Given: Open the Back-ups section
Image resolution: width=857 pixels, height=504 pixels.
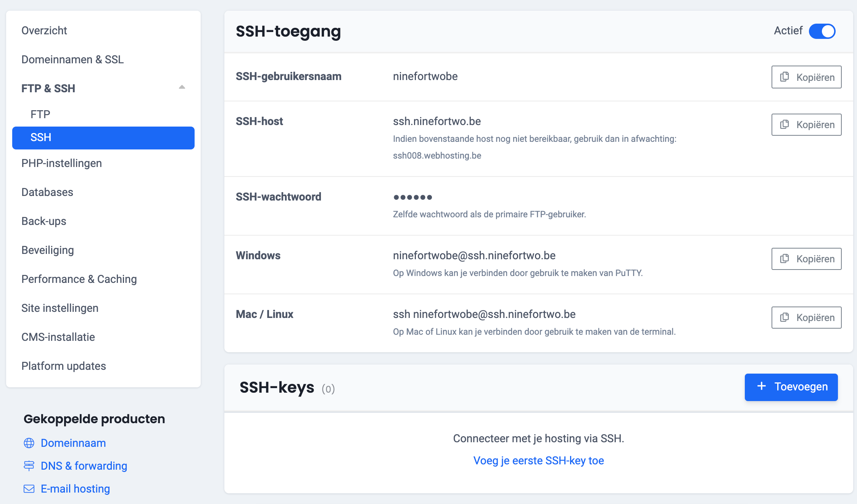Looking at the screenshot, I should tap(44, 221).
